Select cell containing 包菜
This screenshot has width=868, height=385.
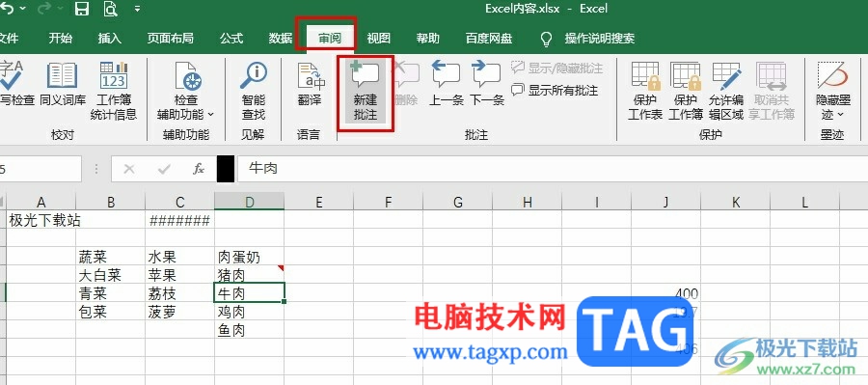pyautogui.click(x=111, y=312)
